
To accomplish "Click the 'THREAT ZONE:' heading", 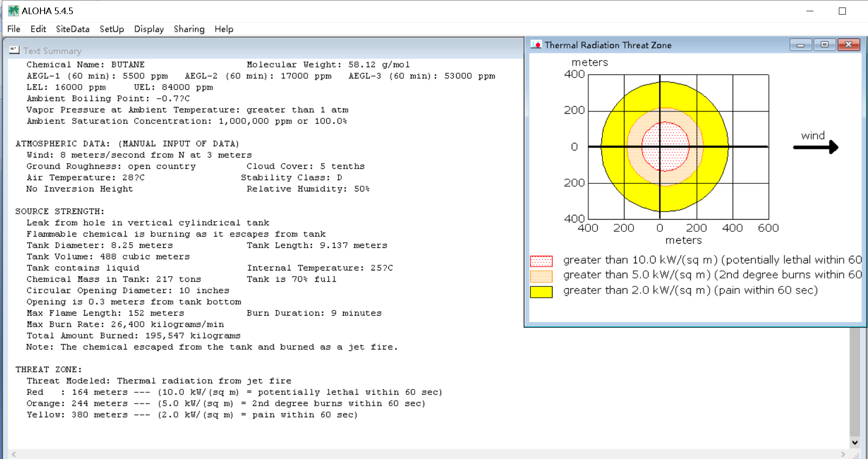I will tap(48, 370).
